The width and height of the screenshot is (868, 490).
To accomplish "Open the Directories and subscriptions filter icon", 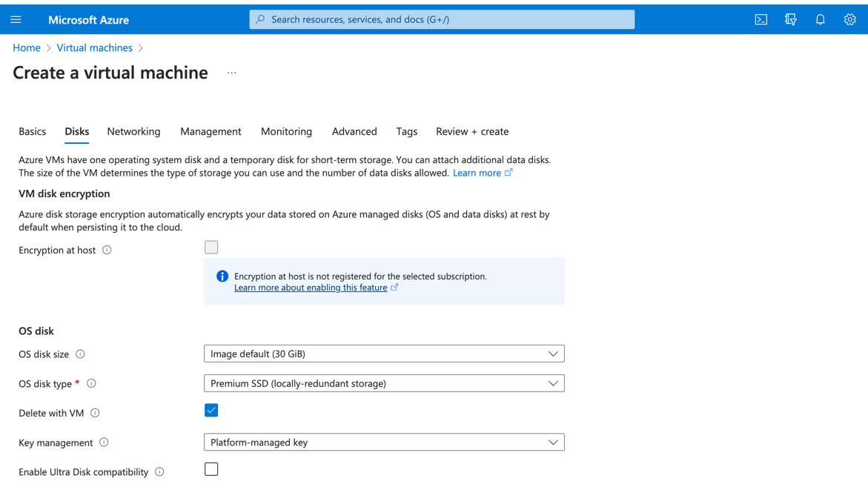I will pyautogui.click(x=790, y=19).
